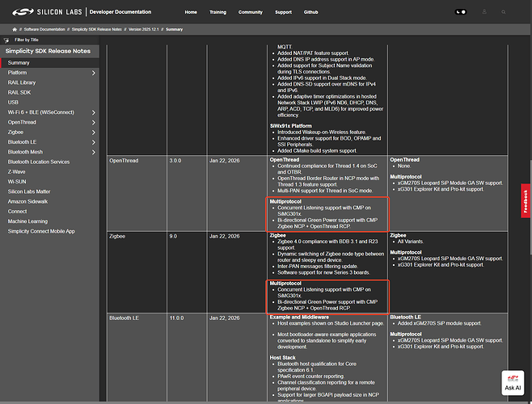Open the Home menu item

tap(191, 12)
